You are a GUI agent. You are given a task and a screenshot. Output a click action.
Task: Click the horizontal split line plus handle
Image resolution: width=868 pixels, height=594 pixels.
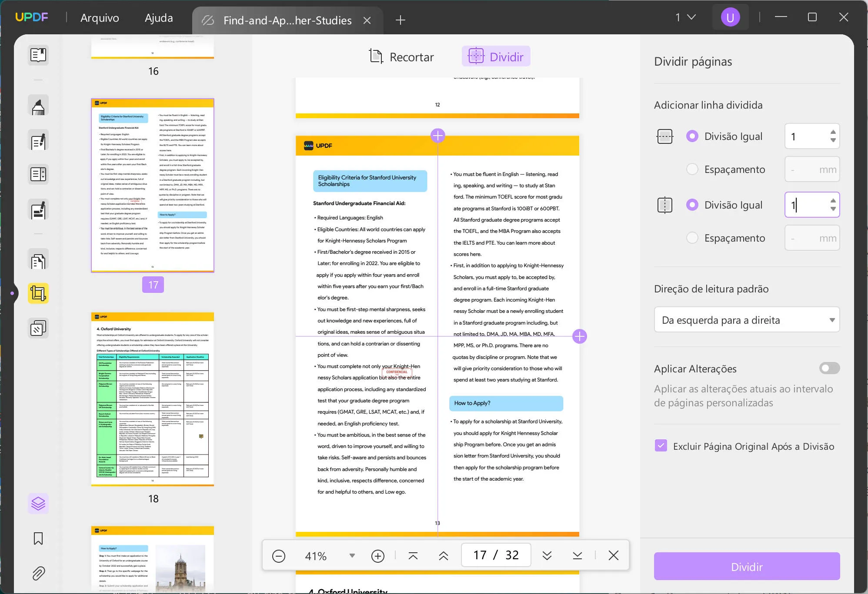point(580,336)
